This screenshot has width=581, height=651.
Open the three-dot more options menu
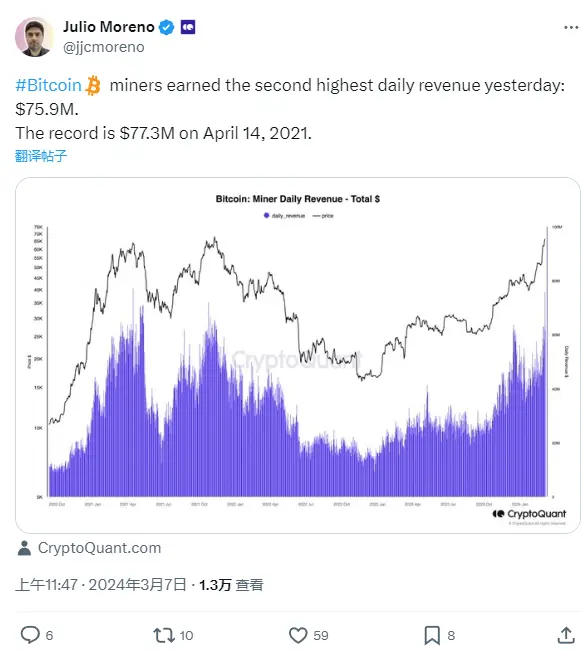coord(571,28)
